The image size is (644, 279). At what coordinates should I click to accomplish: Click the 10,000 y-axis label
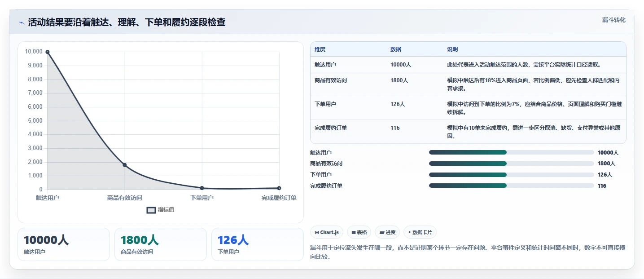tap(34, 52)
